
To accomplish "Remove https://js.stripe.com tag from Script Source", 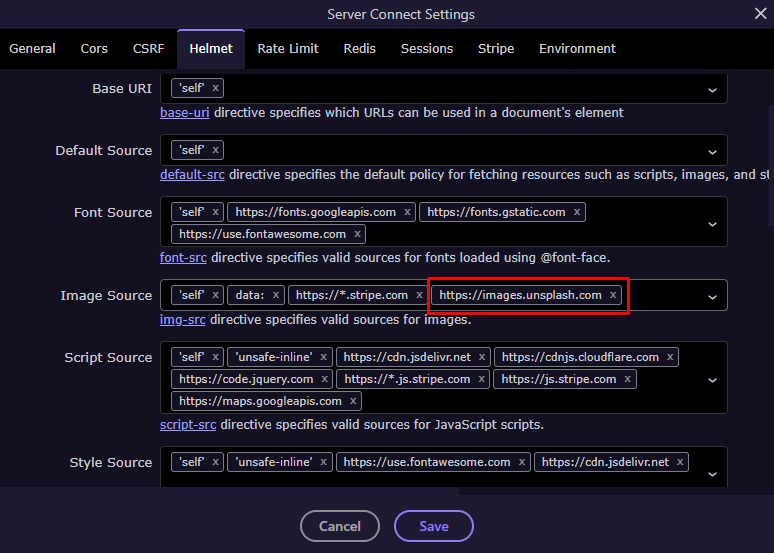I will click(x=628, y=379).
